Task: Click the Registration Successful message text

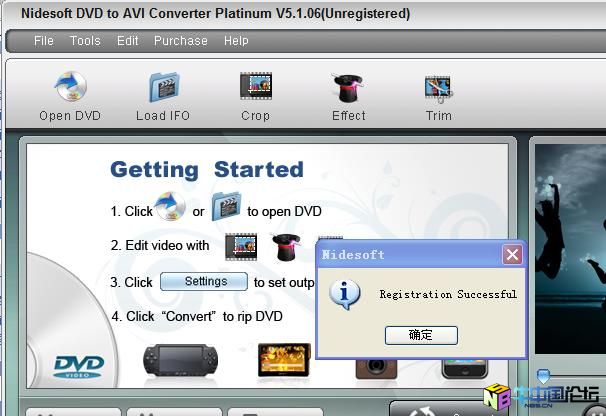Action: tap(448, 295)
